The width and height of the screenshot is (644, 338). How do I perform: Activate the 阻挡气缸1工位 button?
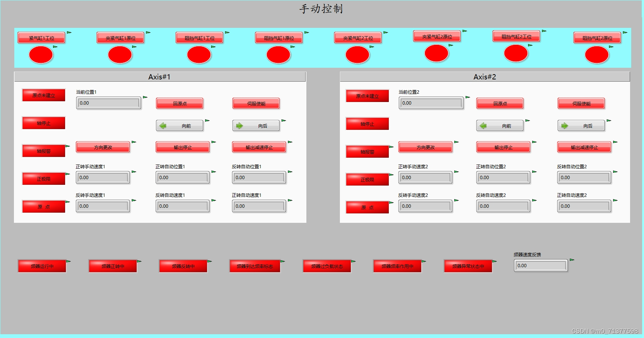pyautogui.click(x=199, y=38)
